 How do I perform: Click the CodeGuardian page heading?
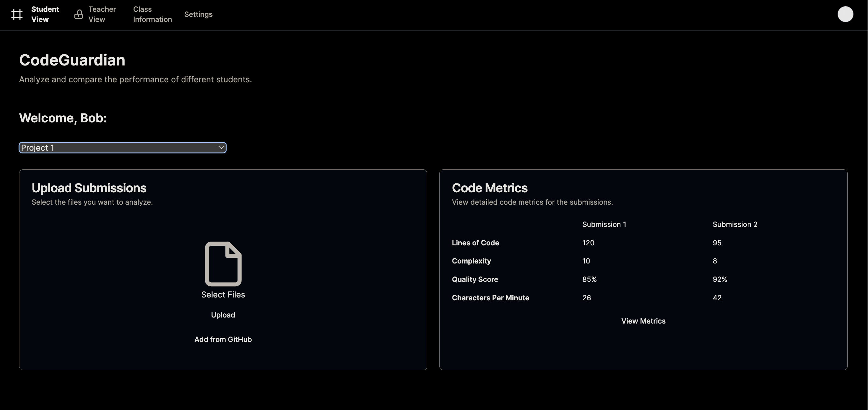click(72, 60)
